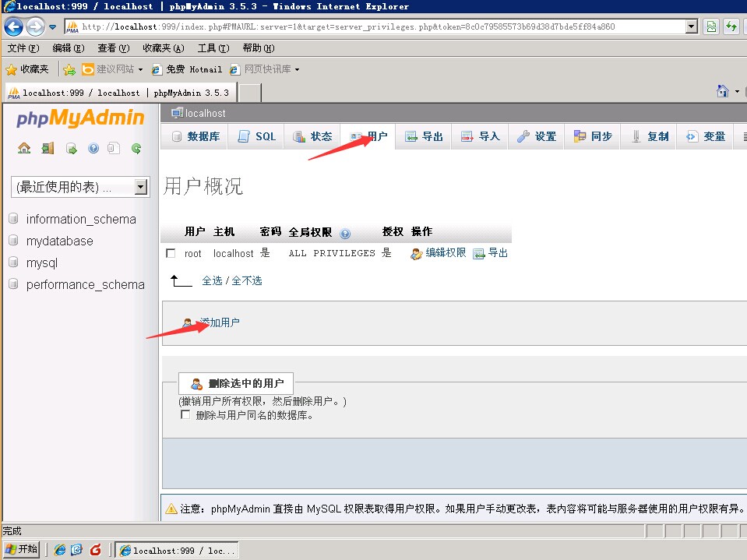This screenshot has width=747, height=560.
Task: Open the 帮助(H) menu
Action: coord(259,48)
